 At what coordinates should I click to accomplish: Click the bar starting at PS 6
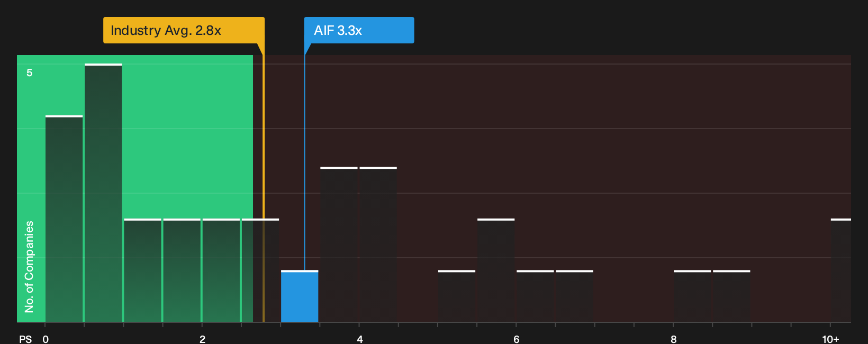(x=535, y=296)
